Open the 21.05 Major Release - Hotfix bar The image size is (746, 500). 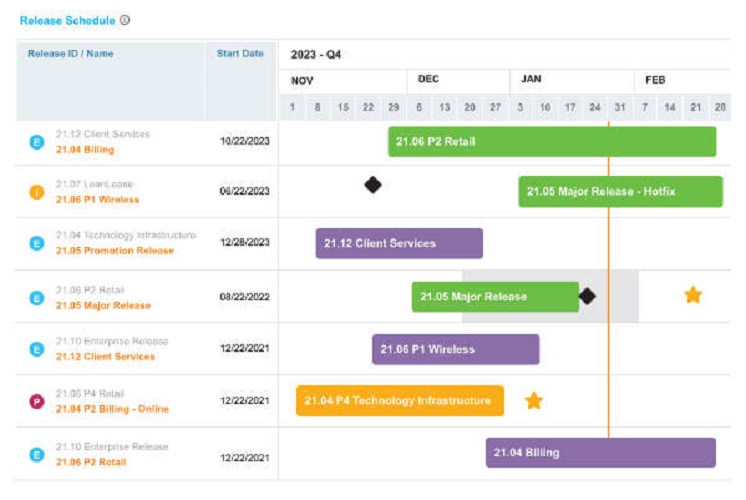[620, 191]
